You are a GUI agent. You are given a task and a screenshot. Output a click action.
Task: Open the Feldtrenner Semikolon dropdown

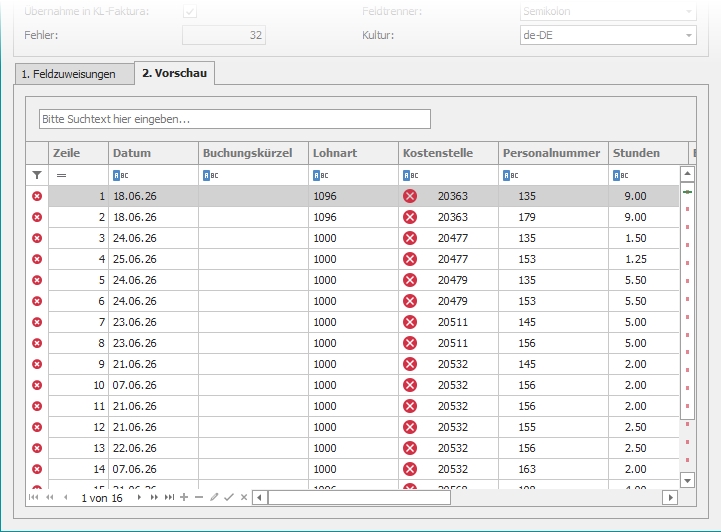pos(688,11)
